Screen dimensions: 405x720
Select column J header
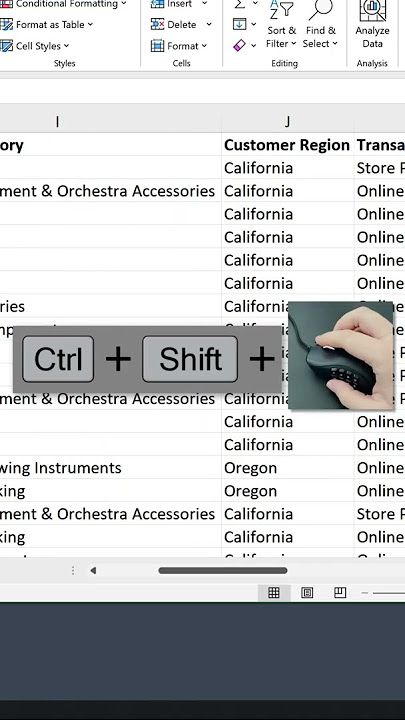click(x=287, y=121)
